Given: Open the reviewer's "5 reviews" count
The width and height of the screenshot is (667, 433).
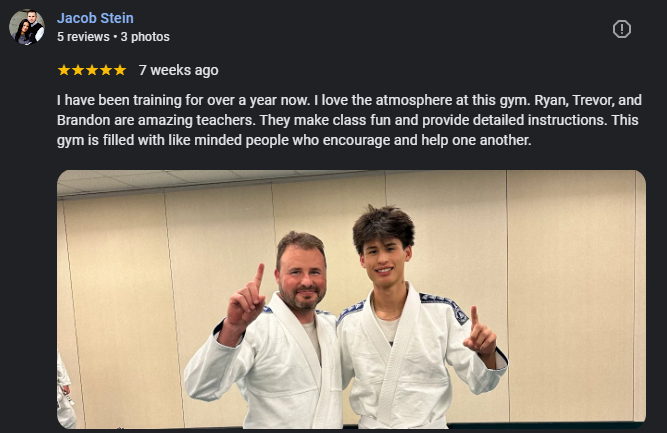Looking at the screenshot, I should 83,37.
